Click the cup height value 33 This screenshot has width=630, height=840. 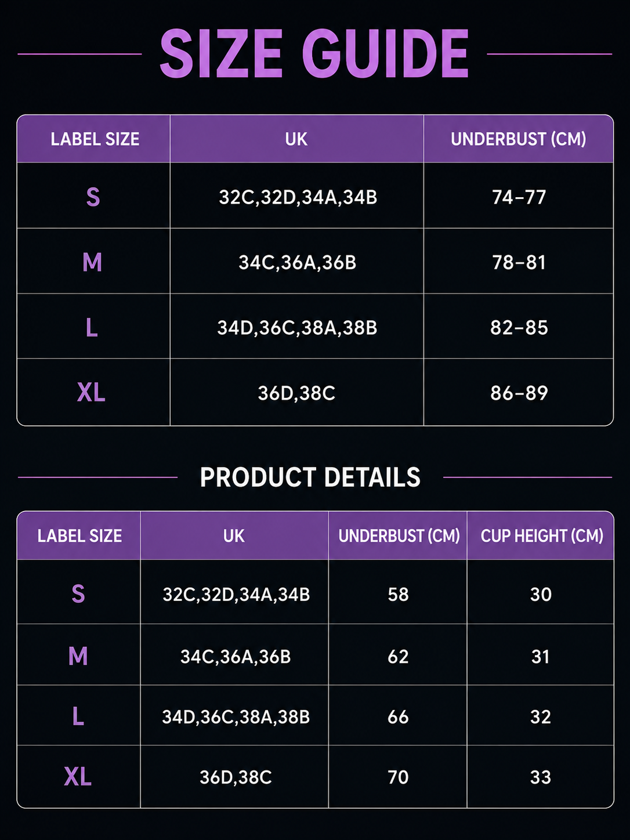(541, 777)
